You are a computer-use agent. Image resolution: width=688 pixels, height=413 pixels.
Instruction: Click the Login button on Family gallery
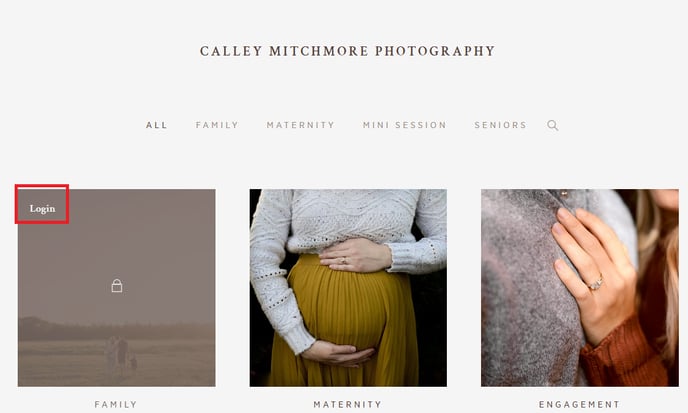42,208
